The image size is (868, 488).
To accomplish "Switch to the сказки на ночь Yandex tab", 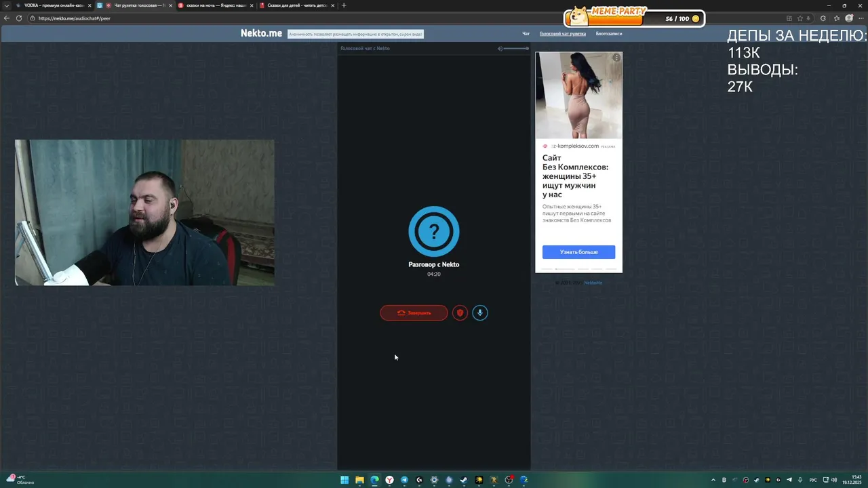I will (216, 5).
